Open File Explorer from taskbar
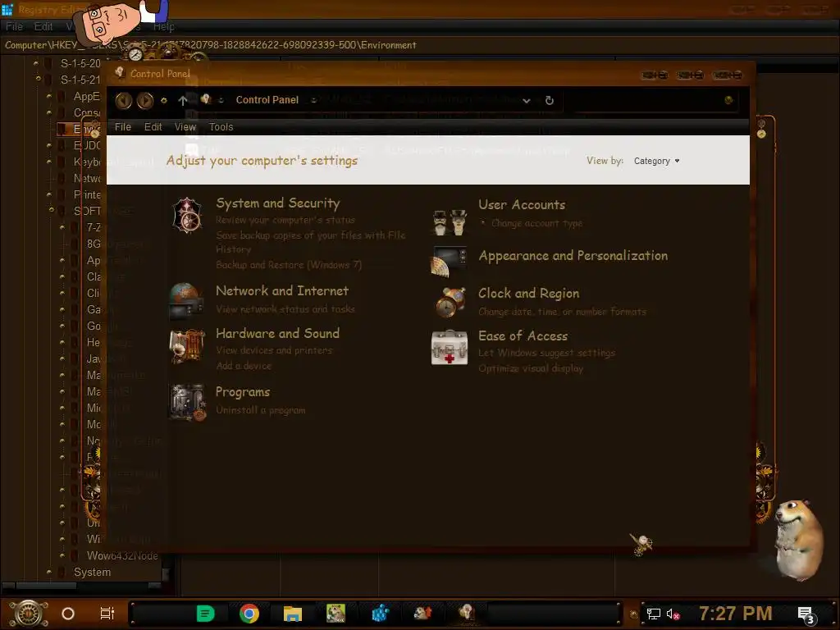This screenshot has width=840, height=630. [x=293, y=614]
